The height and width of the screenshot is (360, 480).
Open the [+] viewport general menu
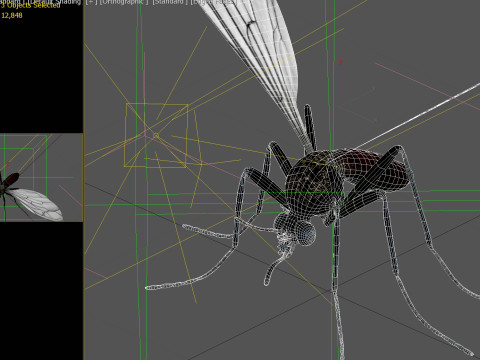pos(91,2)
